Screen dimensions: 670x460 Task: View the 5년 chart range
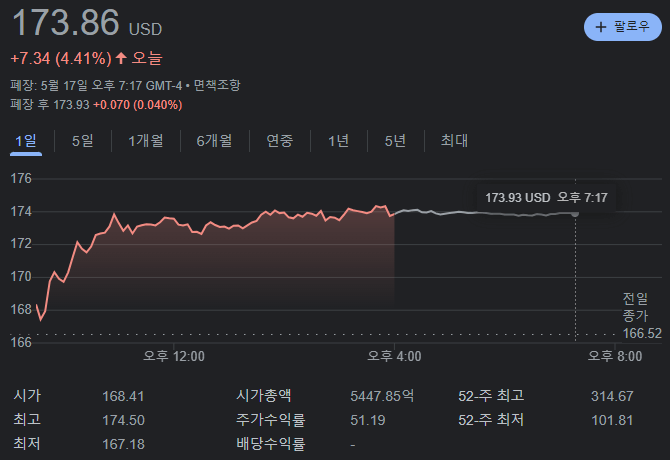(x=395, y=141)
